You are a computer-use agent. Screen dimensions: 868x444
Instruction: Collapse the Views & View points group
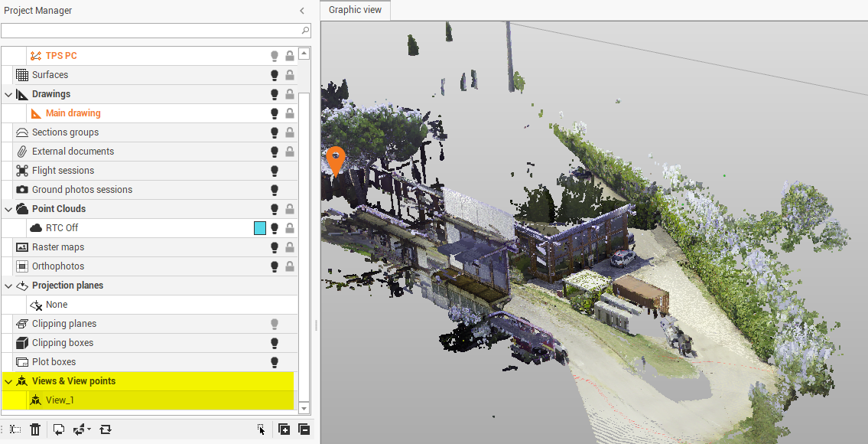click(8, 381)
